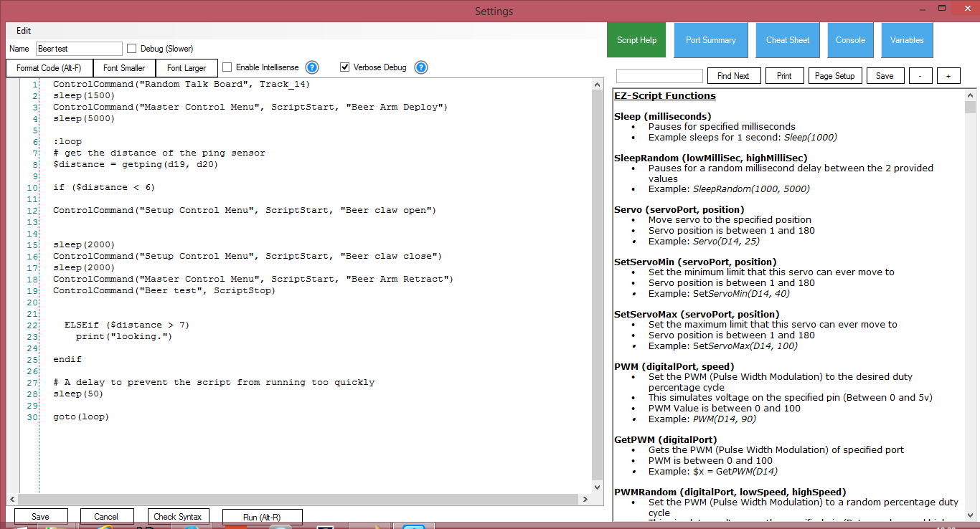Open the green Script Help panel
Viewport: 980px width, 529px height.
click(636, 39)
